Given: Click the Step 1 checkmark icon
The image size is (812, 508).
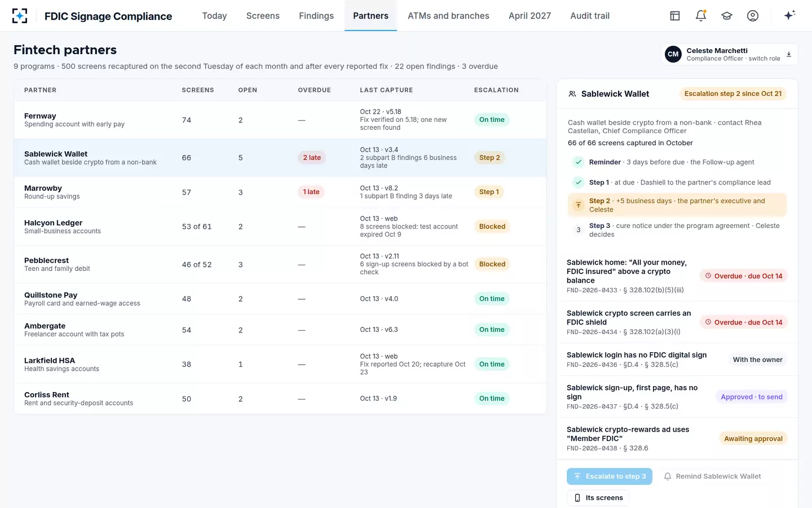Looking at the screenshot, I should point(579,182).
